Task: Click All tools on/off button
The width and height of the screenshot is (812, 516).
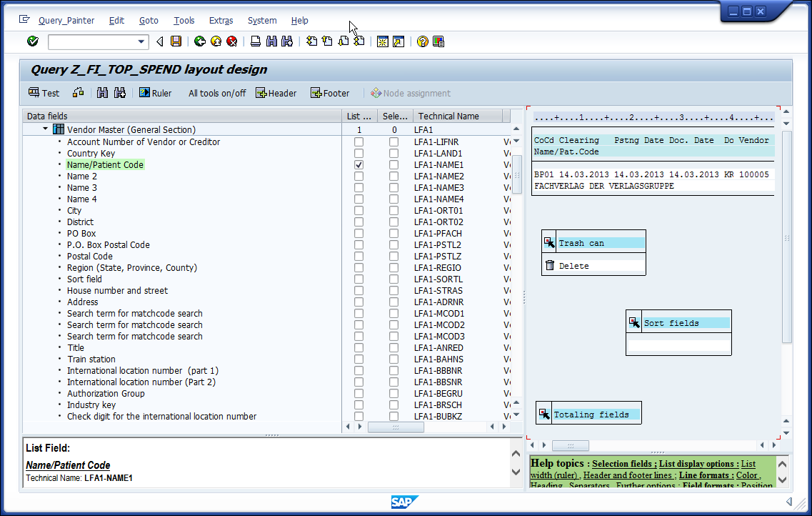Action: click(x=217, y=93)
